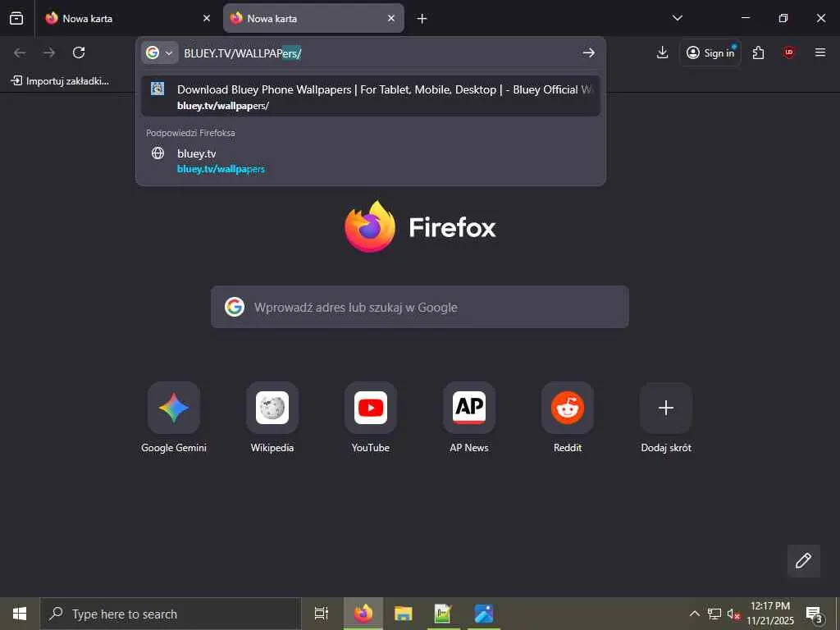Close the first Nowa karta tab
This screenshot has width=840, height=630.
pos(207,18)
